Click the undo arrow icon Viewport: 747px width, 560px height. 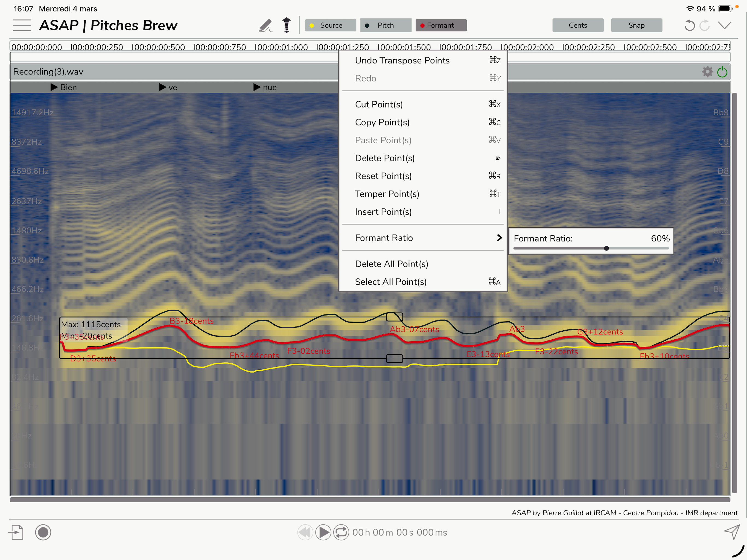click(x=689, y=26)
